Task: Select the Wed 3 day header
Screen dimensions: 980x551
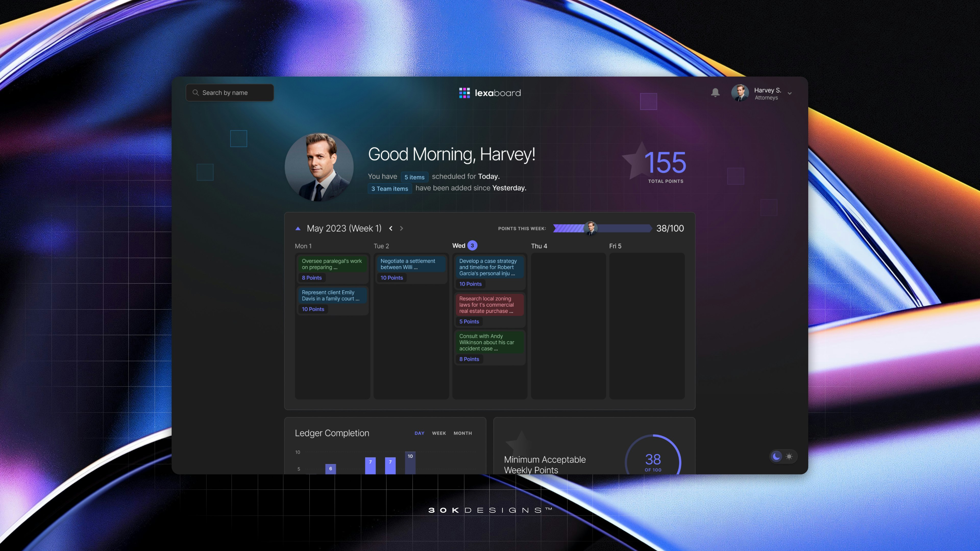Action: pos(464,246)
